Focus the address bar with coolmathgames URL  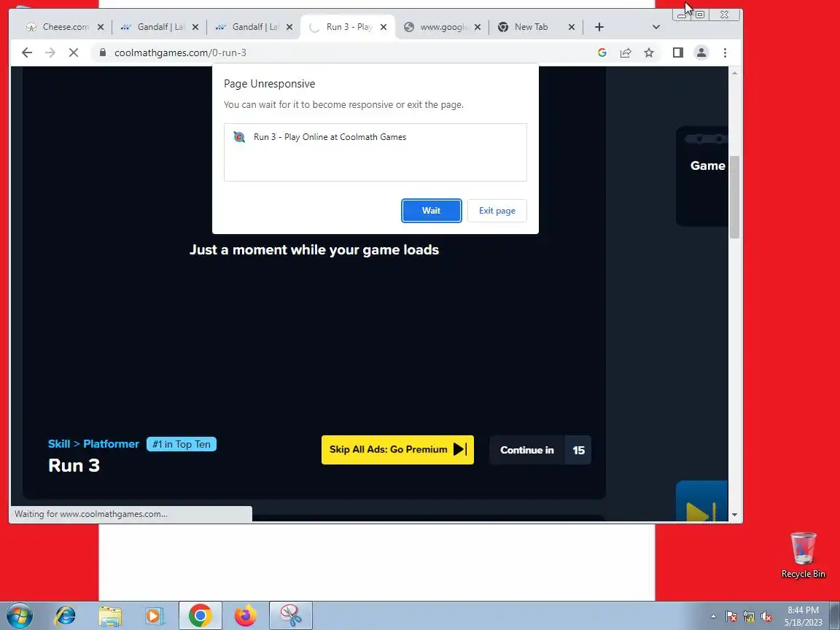(x=343, y=52)
